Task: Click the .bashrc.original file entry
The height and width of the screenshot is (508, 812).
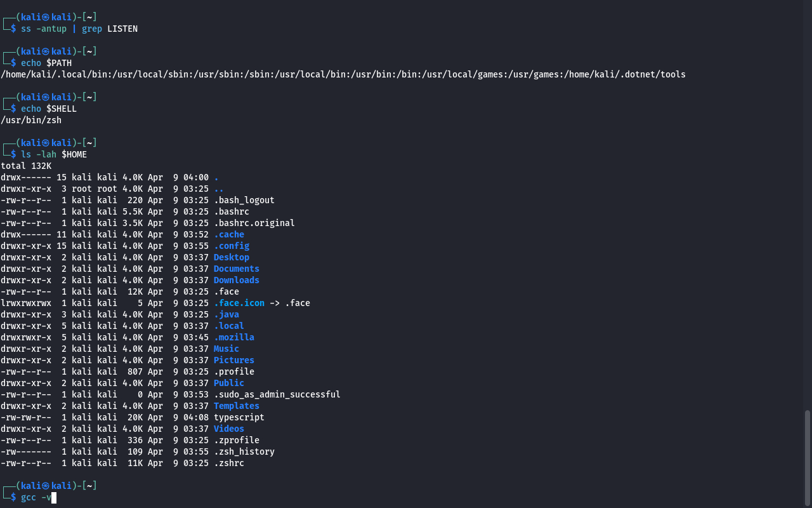Action: pos(254,223)
